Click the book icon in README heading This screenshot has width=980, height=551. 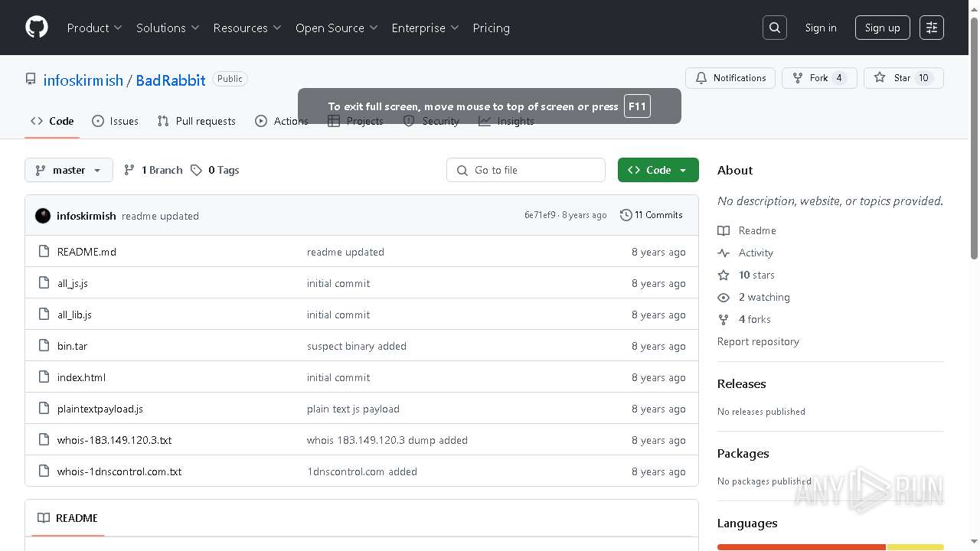(x=44, y=518)
